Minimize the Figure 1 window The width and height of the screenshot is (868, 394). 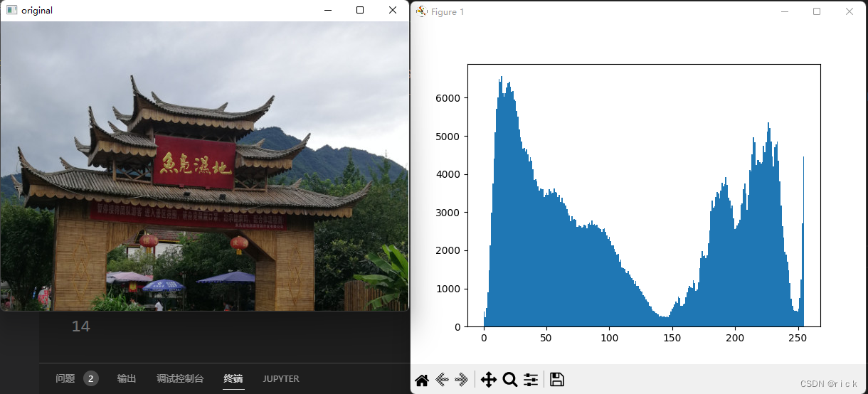tap(785, 11)
